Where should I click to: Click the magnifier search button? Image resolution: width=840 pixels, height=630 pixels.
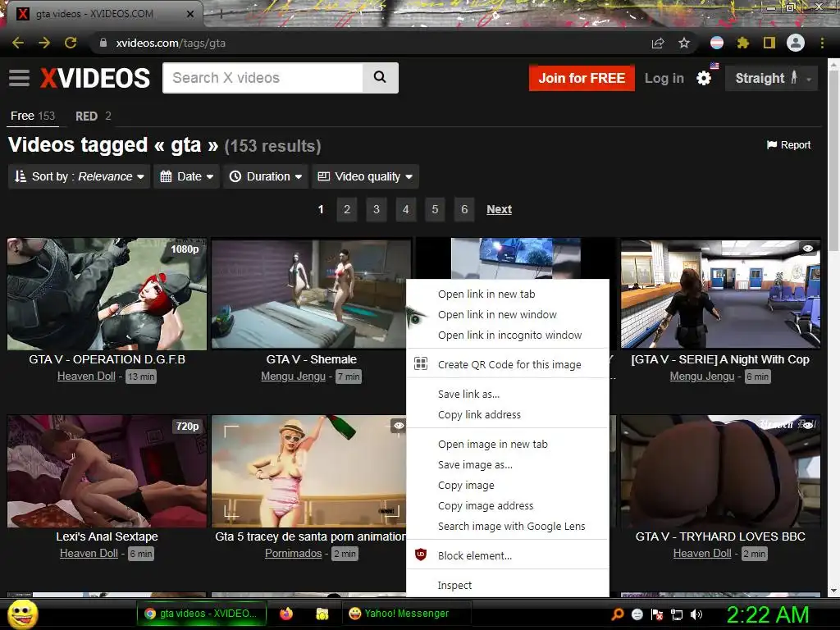(380, 78)
